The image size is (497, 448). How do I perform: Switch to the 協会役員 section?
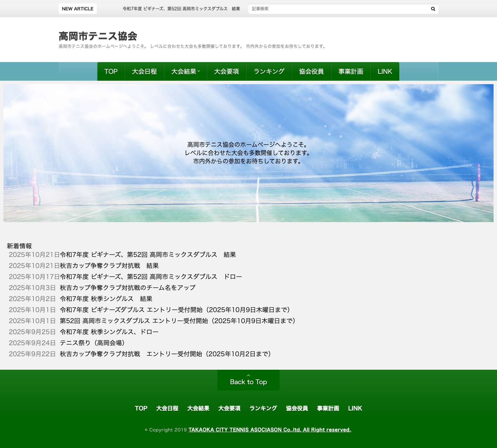coord(311,71)
